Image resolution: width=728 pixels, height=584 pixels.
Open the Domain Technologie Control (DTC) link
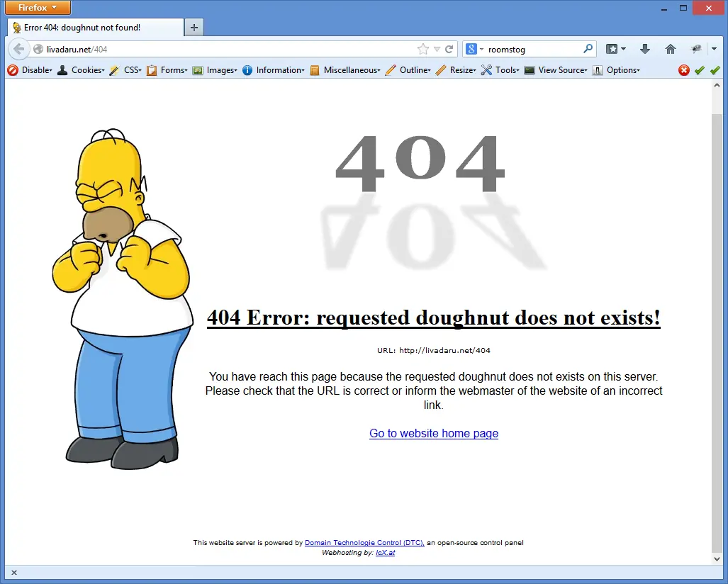point(364,543)
